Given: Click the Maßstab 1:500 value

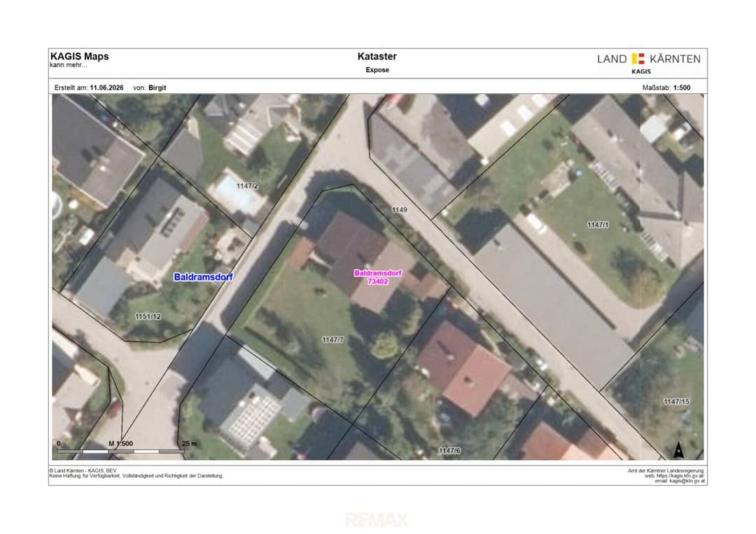Looking at the screenshot, I should pos(682,87).
